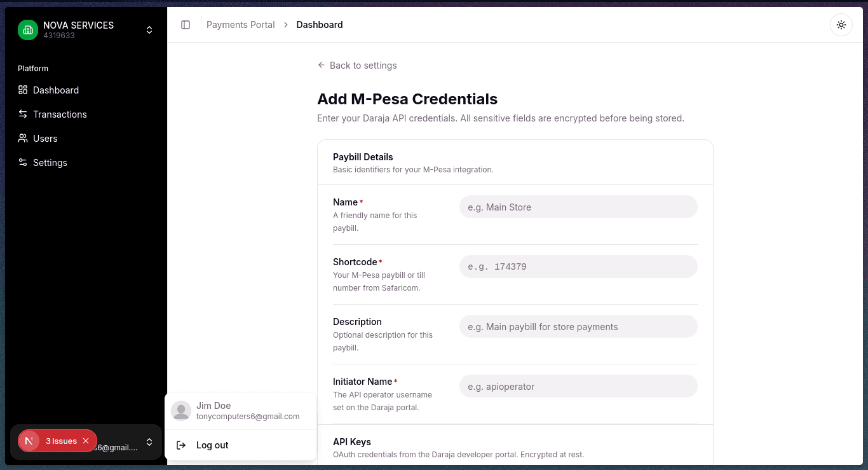This screenshot has width=868, height=470.
Task: Toggle the user account menu chevron
Action: 149,442
